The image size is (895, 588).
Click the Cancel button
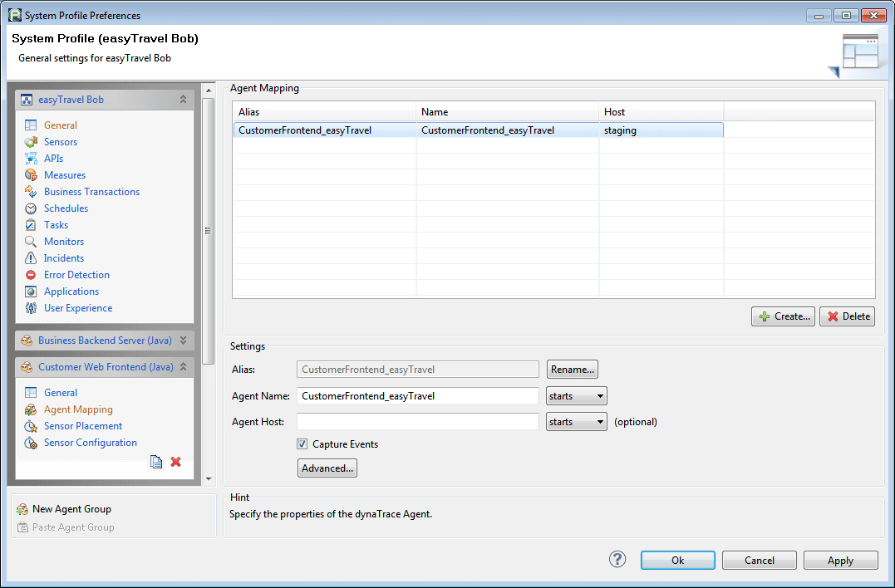click(x=760, y=560)
